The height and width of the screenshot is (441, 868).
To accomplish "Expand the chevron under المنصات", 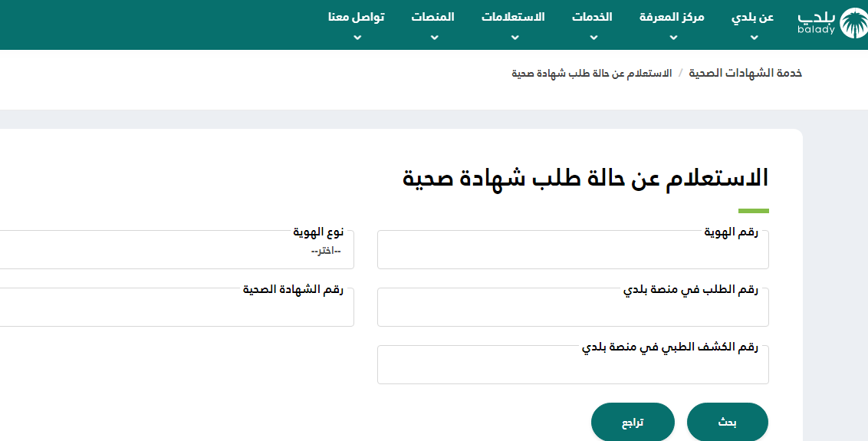I will (x=433, y=37).
